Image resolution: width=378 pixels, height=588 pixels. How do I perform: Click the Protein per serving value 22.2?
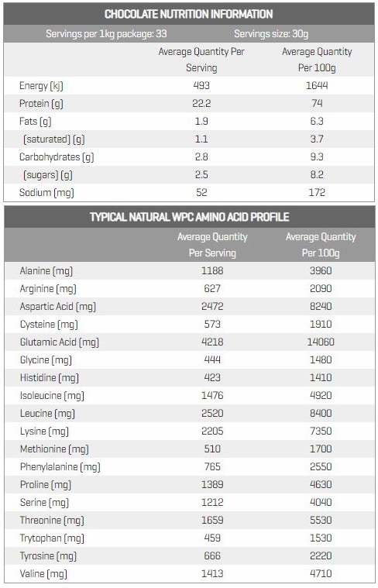point(201,104)
